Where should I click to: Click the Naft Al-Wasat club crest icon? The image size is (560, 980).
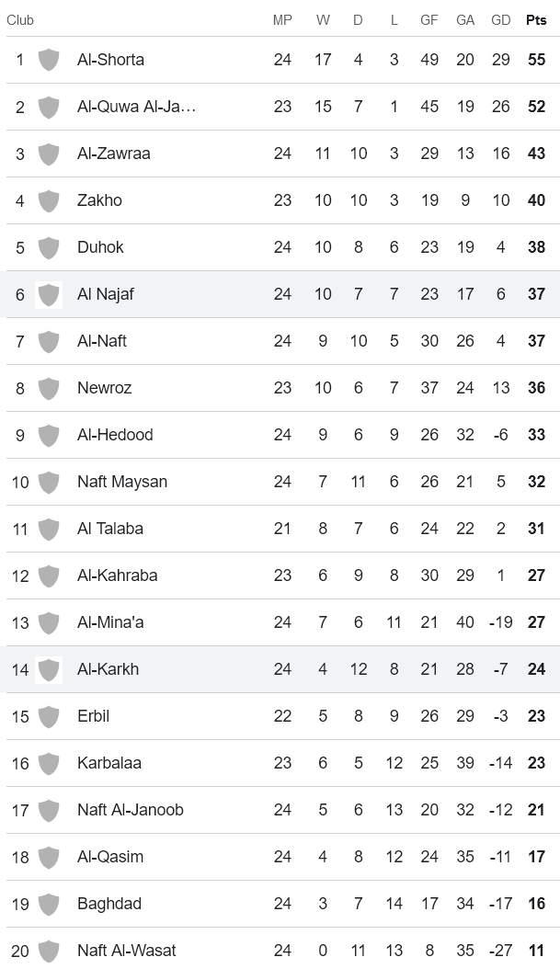[x=49, y=951]
